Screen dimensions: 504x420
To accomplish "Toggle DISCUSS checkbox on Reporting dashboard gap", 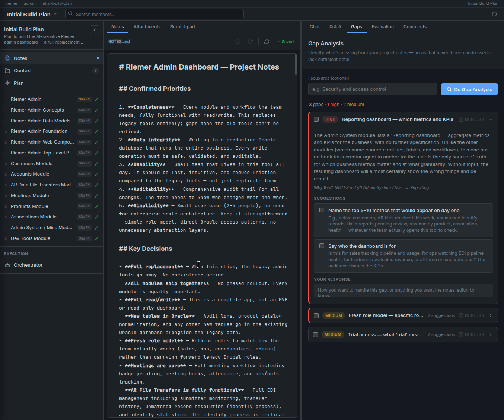I will 461,119.
